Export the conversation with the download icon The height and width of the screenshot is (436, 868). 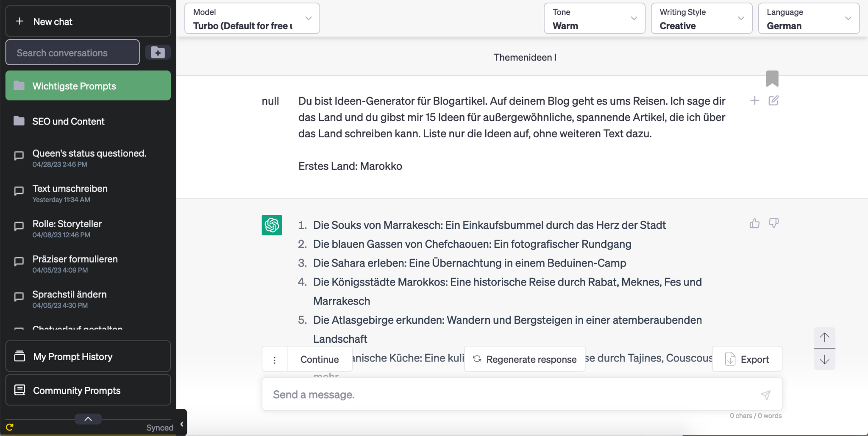(747, 359)
